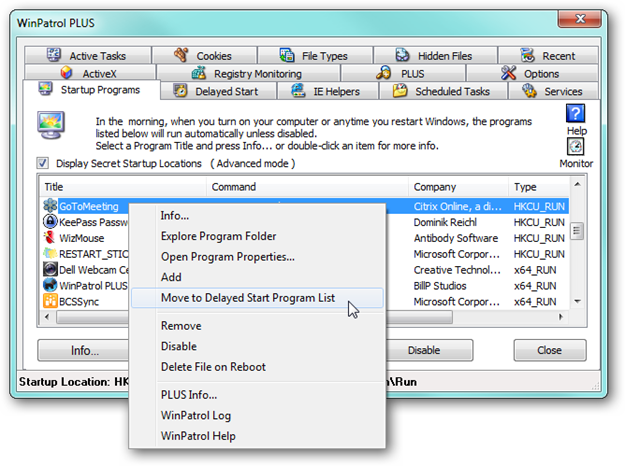Click the Options tools icon
The image size is (625, 466).
[x=509, y=73]
